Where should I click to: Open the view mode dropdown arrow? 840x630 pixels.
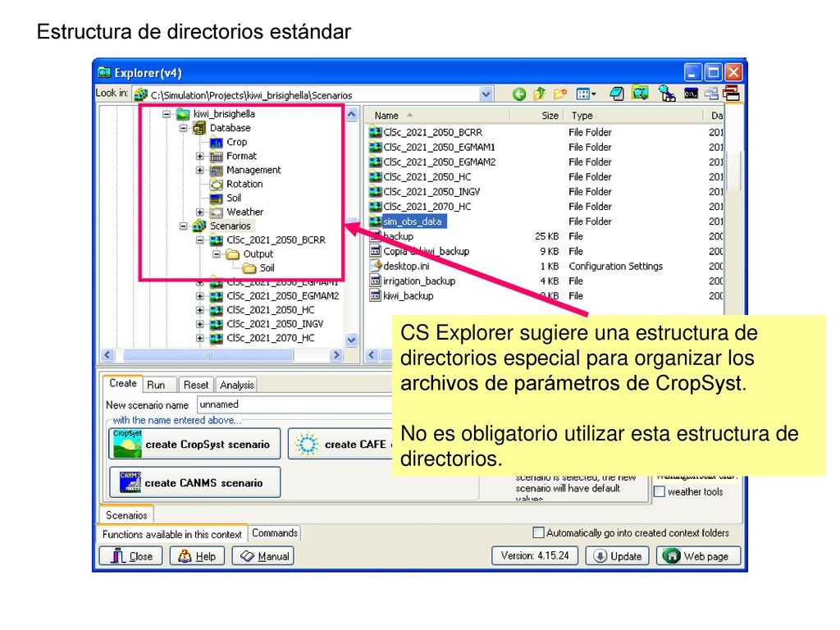pos(594,94)
